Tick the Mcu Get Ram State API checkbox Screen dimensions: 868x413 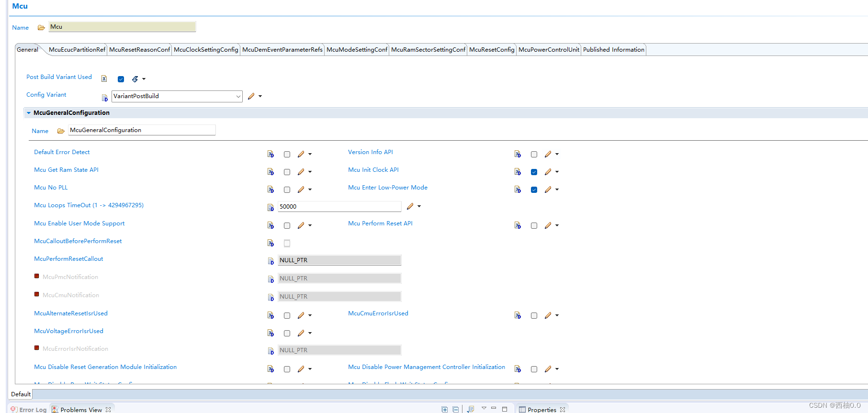click(x=287, y=172)
